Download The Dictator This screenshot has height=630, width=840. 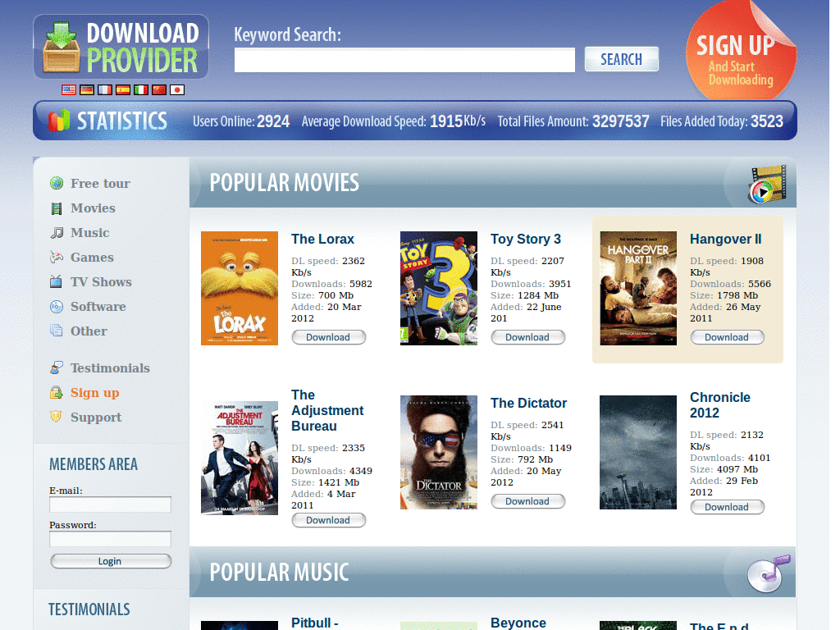tap(527, 501)
